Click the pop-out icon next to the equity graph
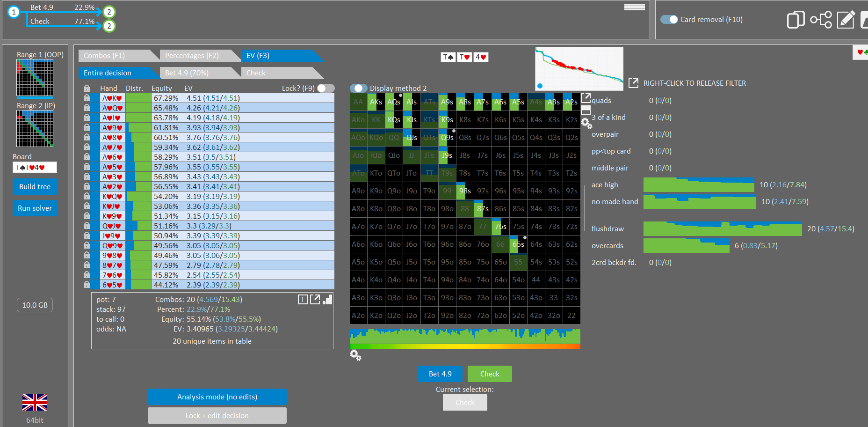 633,83
